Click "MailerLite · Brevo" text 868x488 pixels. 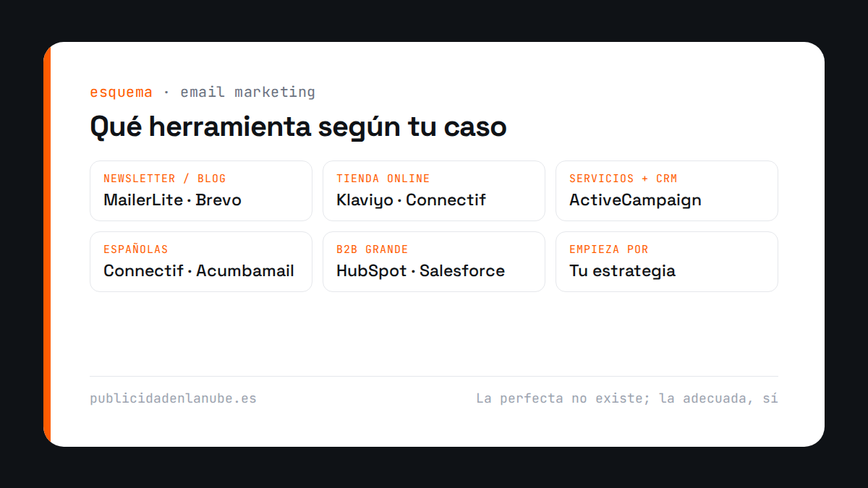(172, 200)
